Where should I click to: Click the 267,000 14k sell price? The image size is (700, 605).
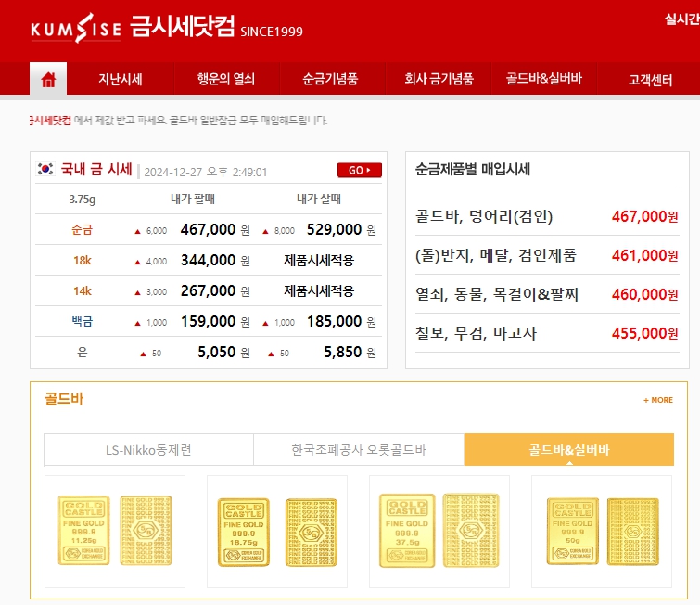[x=208, y=290]
